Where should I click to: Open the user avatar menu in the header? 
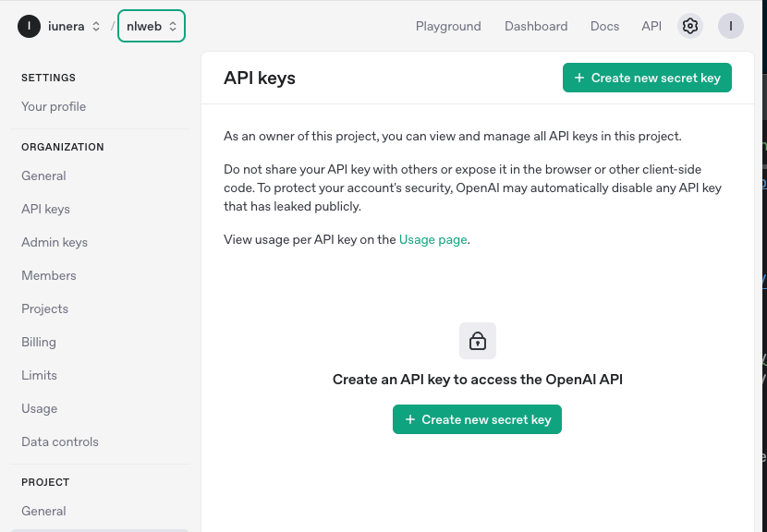click(731, 26)
